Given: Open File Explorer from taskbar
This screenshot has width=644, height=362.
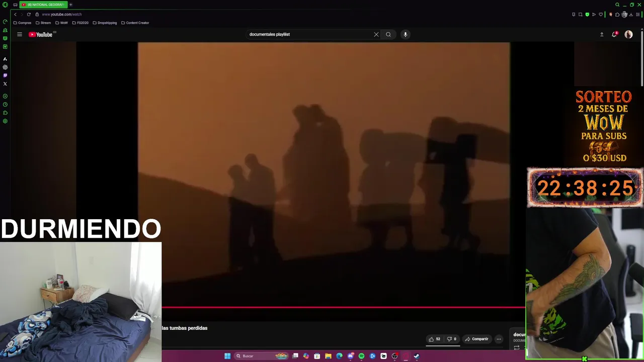Looking at the screenshot, I should tap(328, 356).
